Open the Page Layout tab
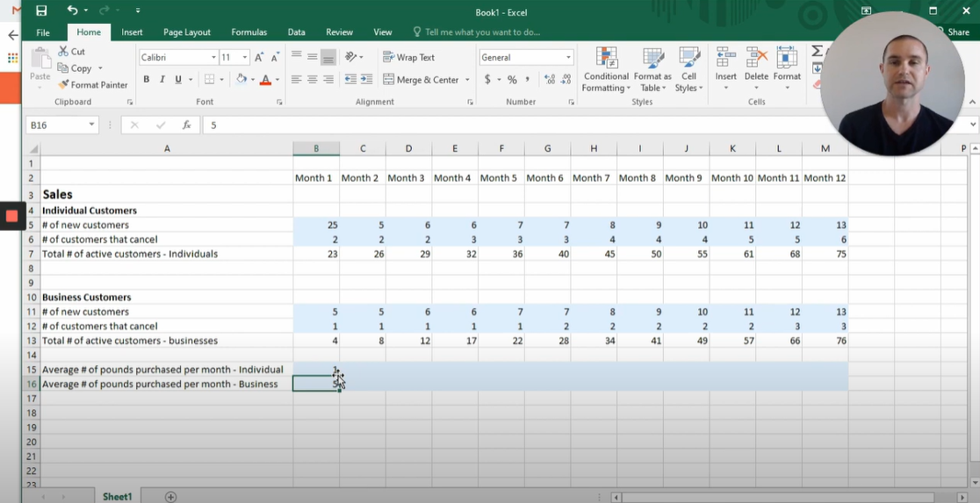 click(x=187, y=32)
